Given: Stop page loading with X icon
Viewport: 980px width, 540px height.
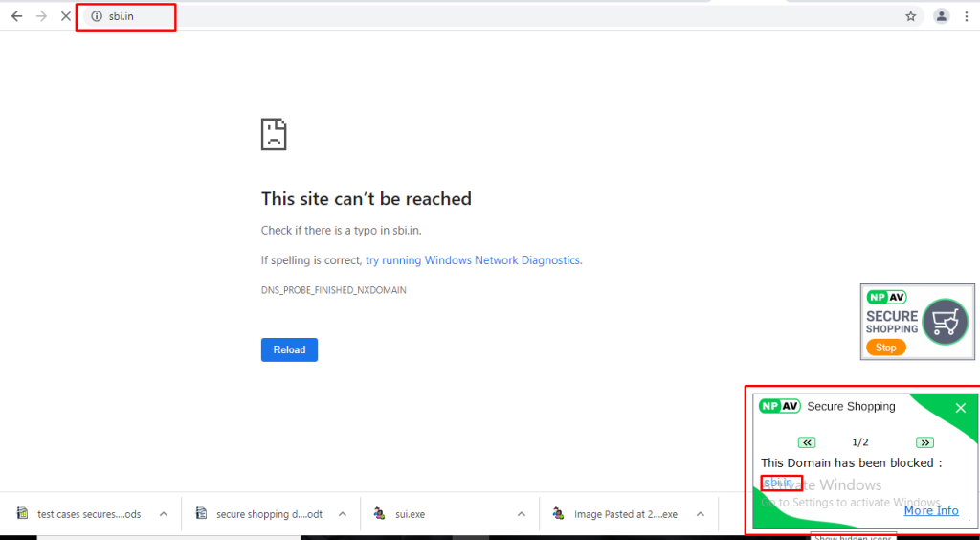Looking at the screenshot, I should [65, 16].
